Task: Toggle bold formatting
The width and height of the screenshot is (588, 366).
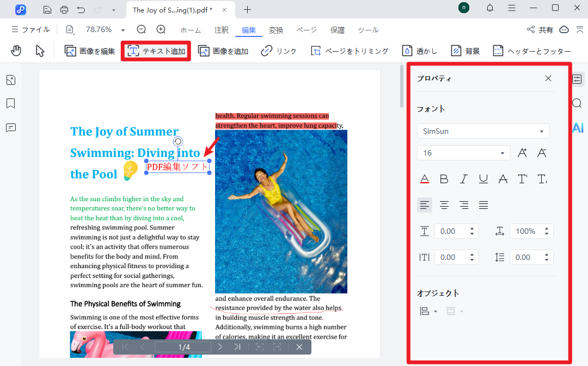Action: pos(444,179)
